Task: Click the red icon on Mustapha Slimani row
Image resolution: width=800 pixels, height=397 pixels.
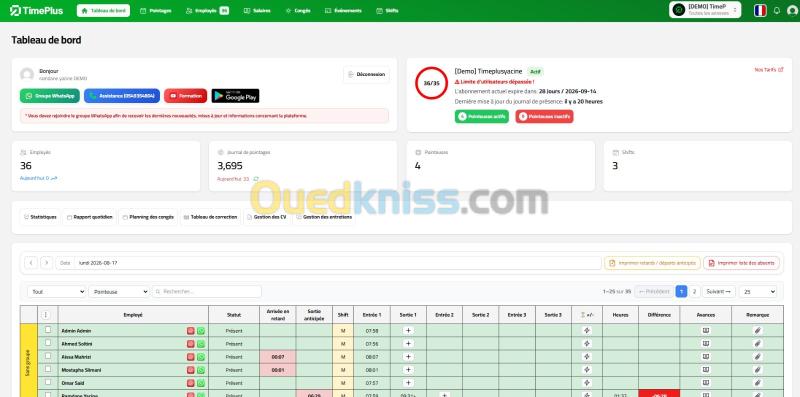Action: (191, 370)
